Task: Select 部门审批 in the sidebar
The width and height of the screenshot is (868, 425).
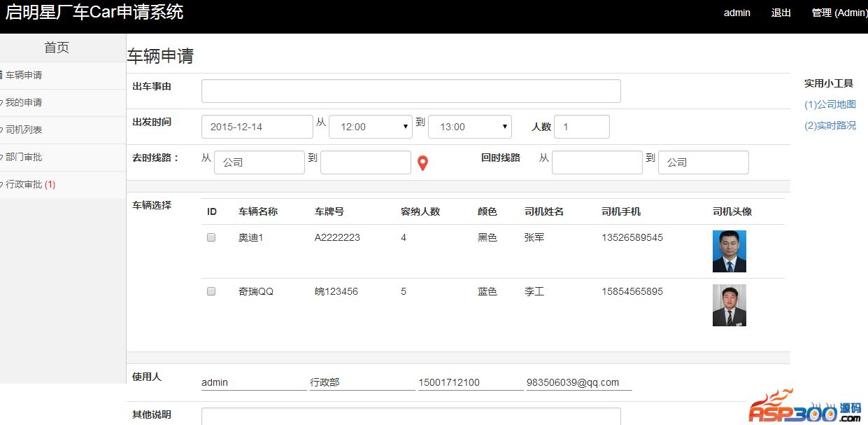Action: (x=24, y=157)
